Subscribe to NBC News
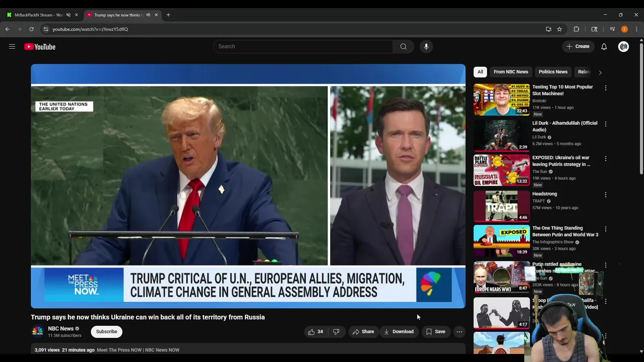This screenshot has width=644, height=362. click(107, 332)
